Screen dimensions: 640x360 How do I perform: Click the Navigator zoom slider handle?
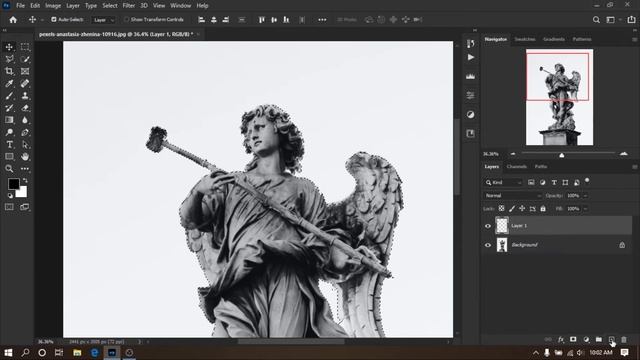coord(562,155)
